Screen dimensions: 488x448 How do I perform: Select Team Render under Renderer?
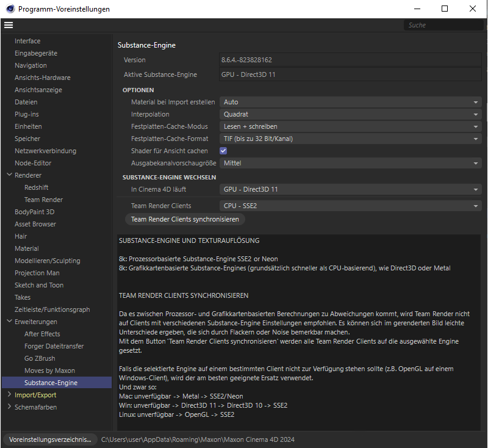(43, 200)
